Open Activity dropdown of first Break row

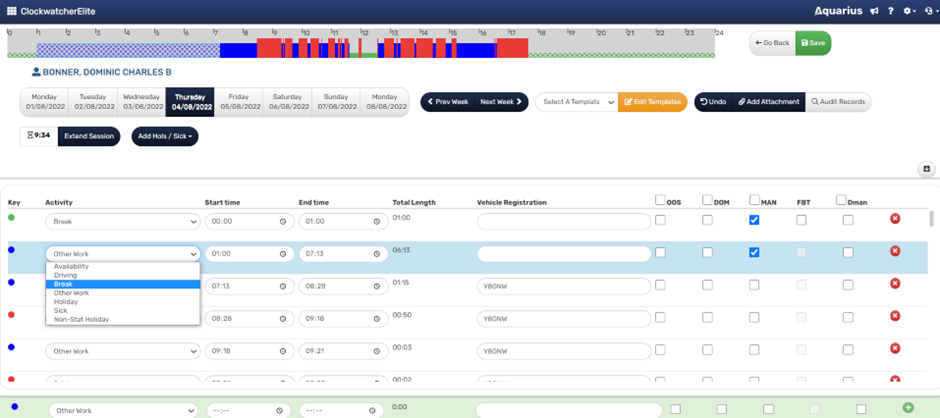[122, 221]
